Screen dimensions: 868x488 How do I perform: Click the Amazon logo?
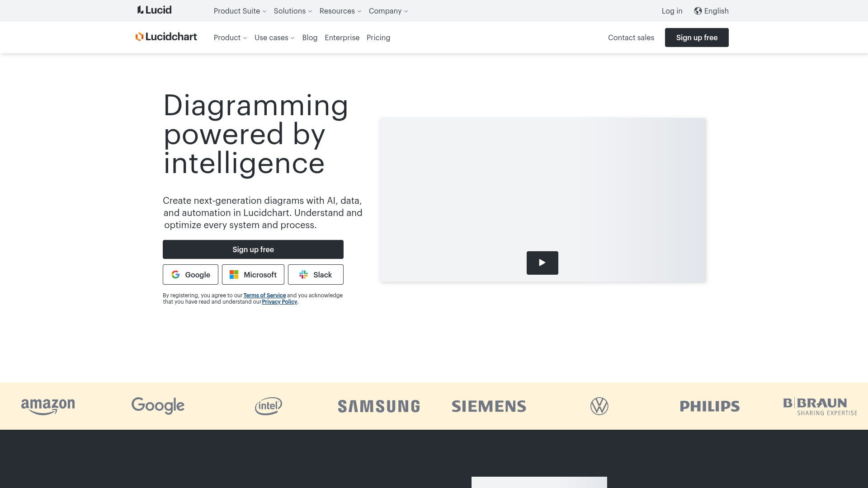(x=48, y=406)
